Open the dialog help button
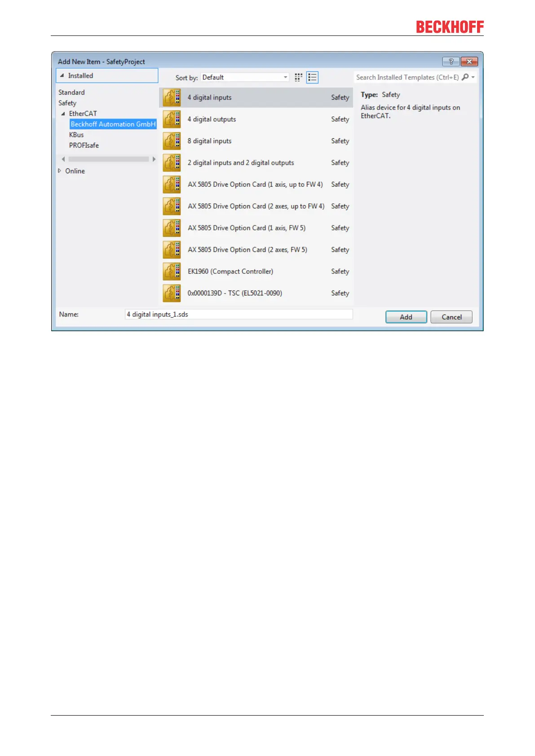 (x=451, y=62)
